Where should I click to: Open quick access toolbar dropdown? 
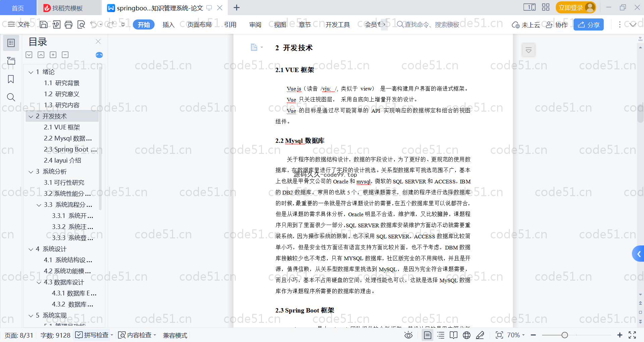(x=123, y=24)
